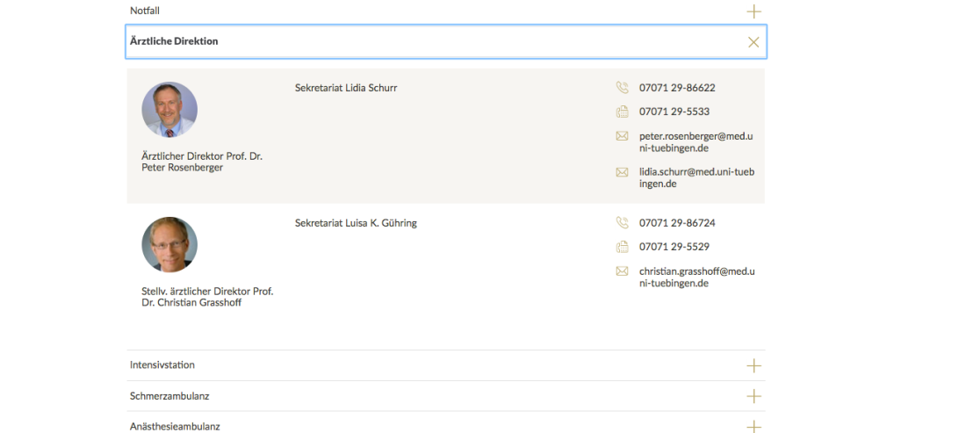Image resolution: width=980 pixels, height=433 pixels.
Task: Click Peter Rosenberger's portrait photo
Action: (x=169, y=109)
